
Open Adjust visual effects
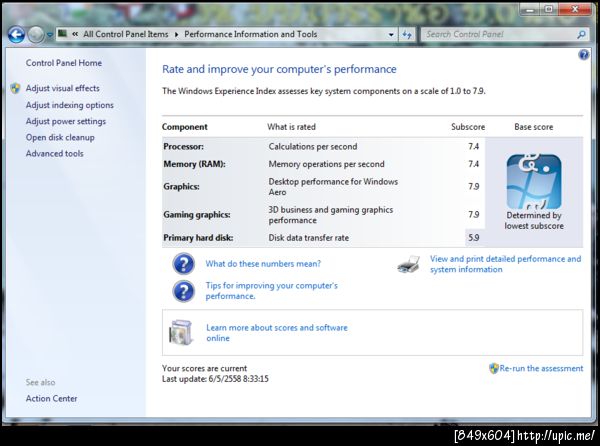click(62, 88)
